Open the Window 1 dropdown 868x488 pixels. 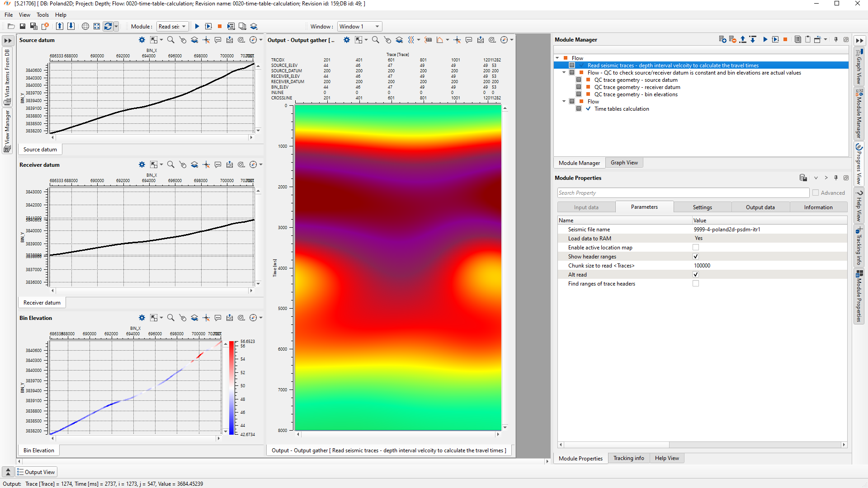359,27
